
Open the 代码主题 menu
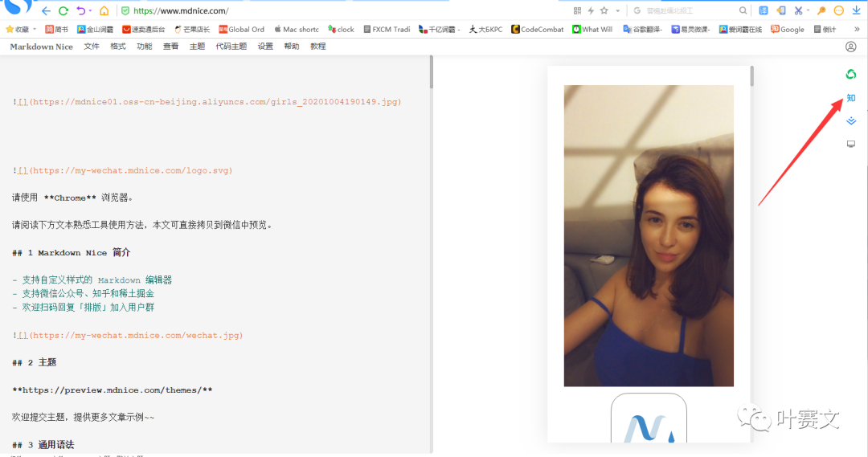[x=231, y=47]
